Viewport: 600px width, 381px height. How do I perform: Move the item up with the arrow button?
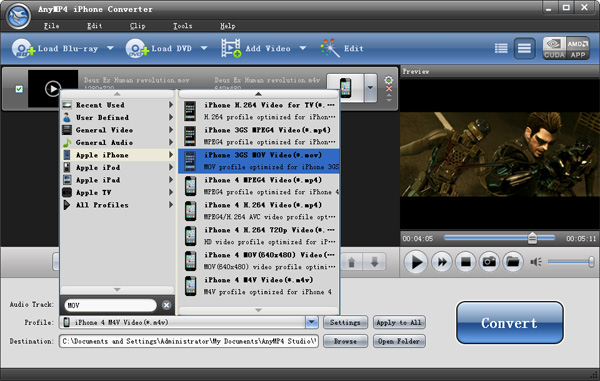[x=351, y=262]
